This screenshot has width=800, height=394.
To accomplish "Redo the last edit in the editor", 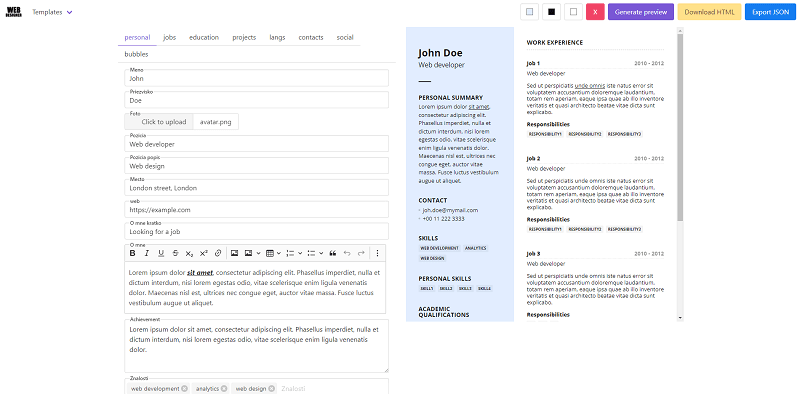I will click(361, 253).
